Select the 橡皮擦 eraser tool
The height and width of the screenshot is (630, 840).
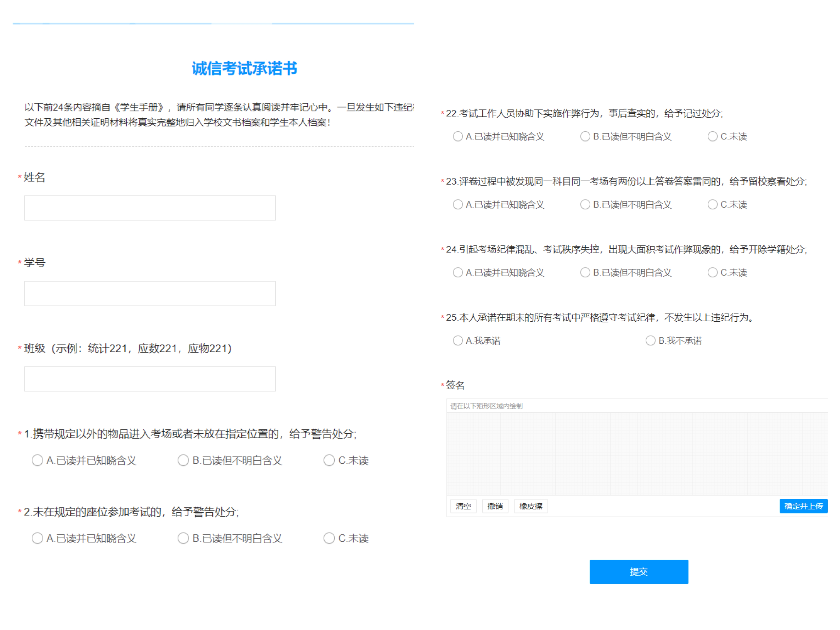[531, 506]
